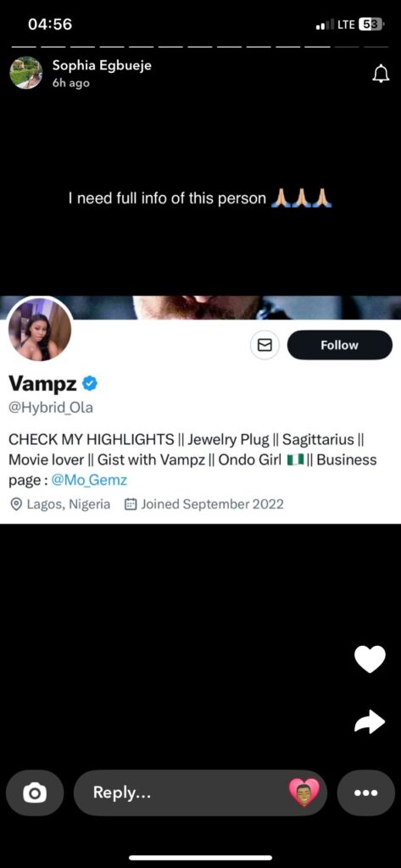Open the camera from the reply bar
Screen dimensions: 401x868
[35, 793]
